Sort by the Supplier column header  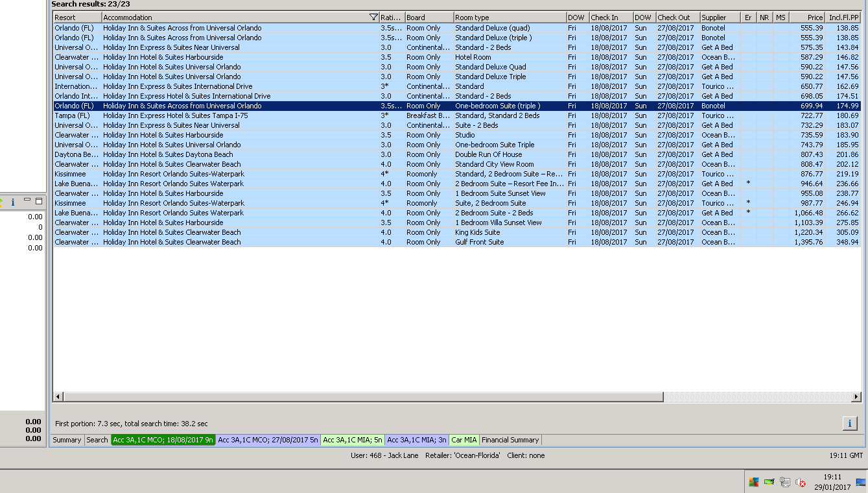(x=720, y=18)
